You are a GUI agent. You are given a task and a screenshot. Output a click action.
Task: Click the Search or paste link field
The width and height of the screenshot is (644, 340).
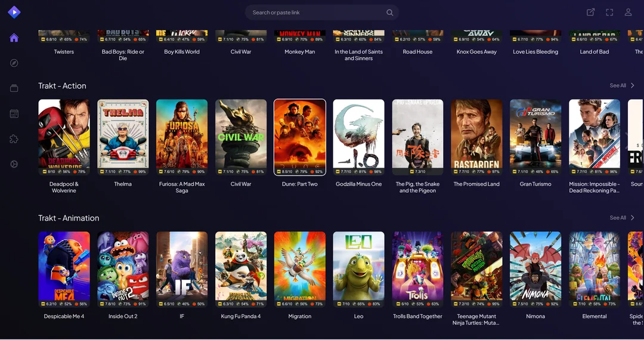316,13
